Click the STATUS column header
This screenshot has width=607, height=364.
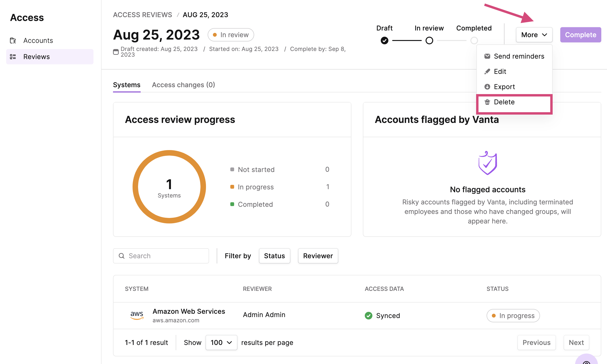tap(498, 289)
